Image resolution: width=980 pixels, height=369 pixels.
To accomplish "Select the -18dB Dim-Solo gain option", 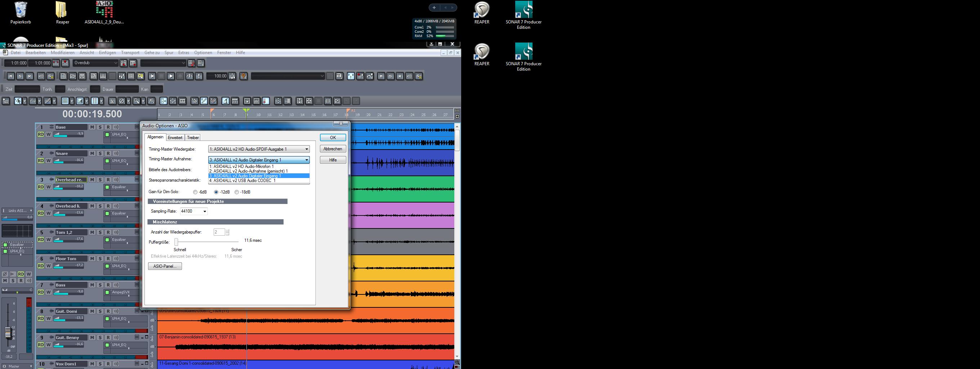I will pos(242,192).
